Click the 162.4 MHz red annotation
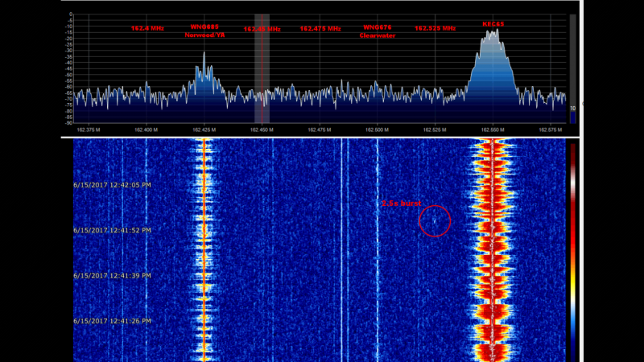 (147, 28)
